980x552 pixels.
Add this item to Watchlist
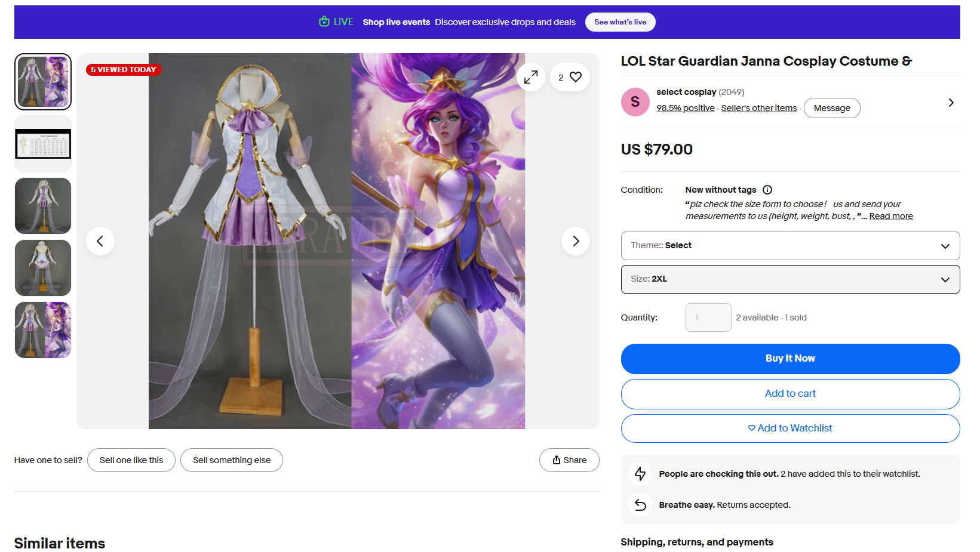click(790, 428)
